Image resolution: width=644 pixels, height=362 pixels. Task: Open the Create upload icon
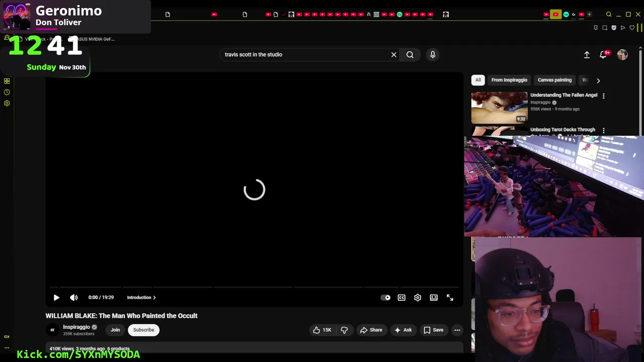[x=587, y=55]
